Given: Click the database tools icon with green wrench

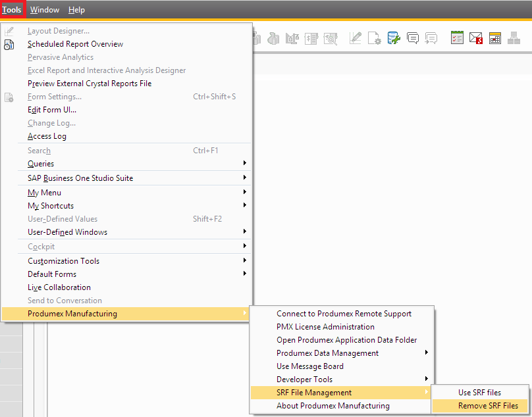Looking at the screenshot, I should (x=394, y=38).
